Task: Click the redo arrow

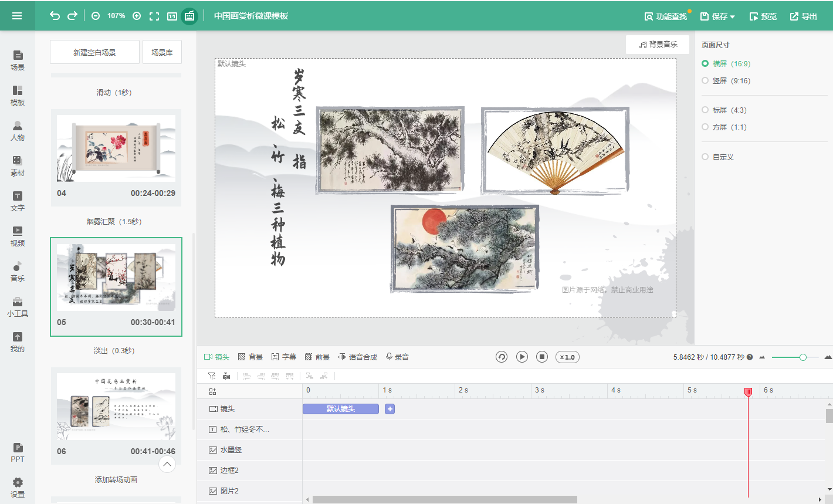Action: [72, 16]
